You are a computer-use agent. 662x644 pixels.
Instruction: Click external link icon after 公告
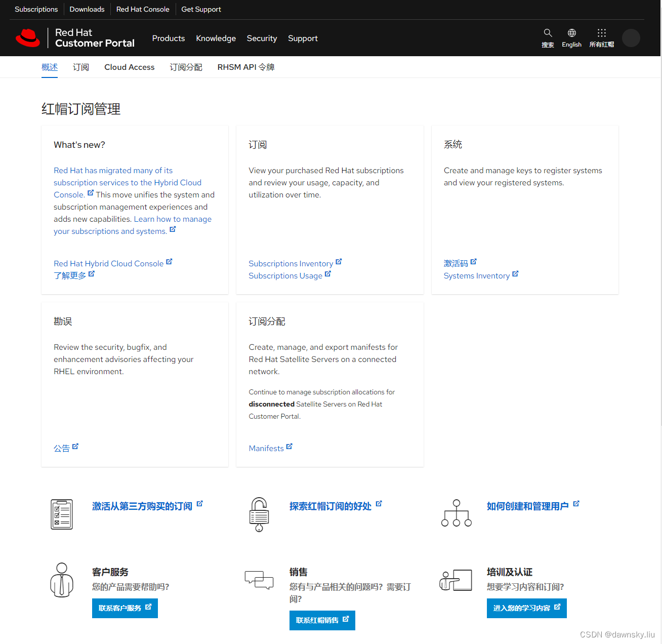[x=75, y=447]
